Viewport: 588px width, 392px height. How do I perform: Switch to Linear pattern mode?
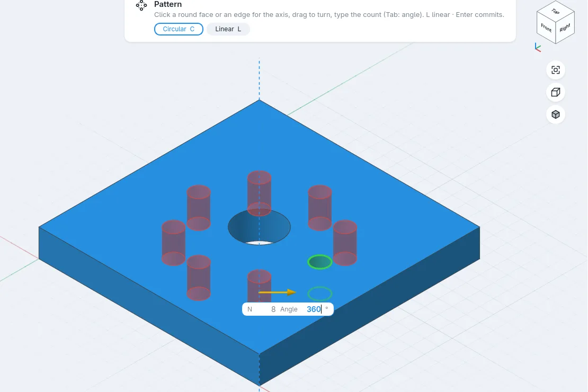pos(228,29)
